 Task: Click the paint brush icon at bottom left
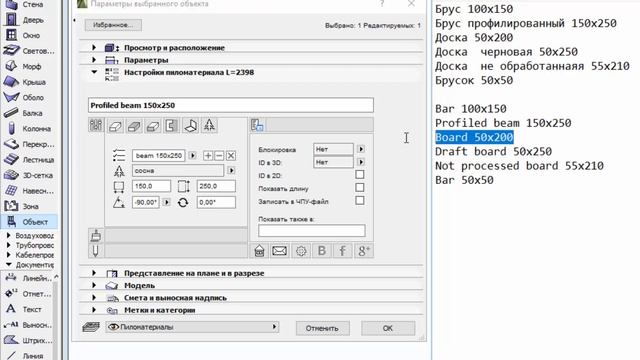pos(96,236)
